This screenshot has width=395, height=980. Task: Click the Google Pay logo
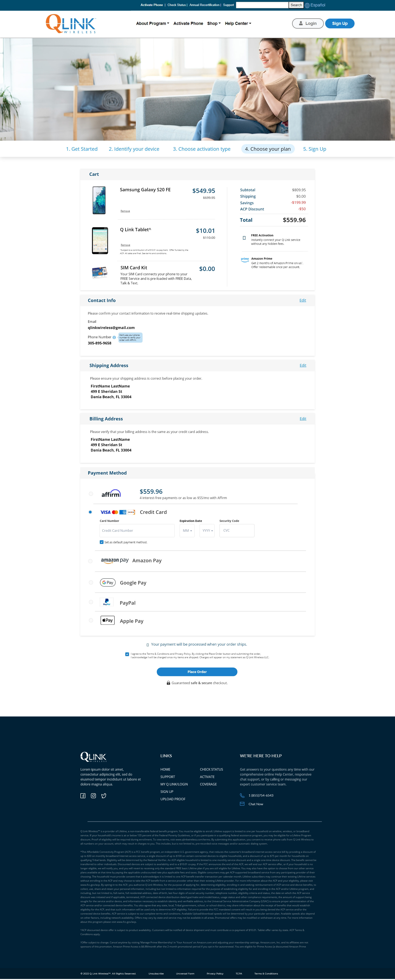click(x=108, y=582)
